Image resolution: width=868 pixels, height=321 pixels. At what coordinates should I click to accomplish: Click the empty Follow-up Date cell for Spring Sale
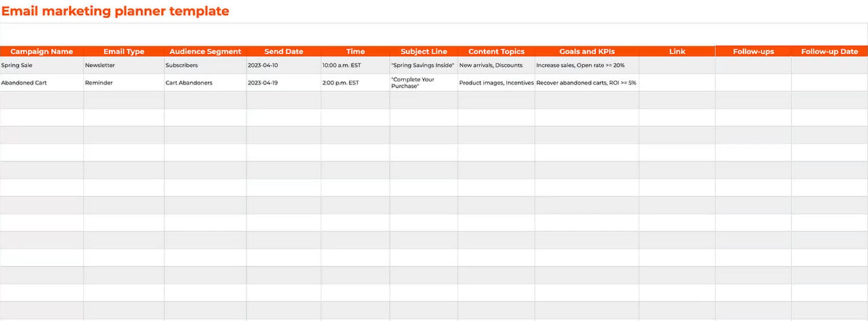(x=829, y=66)
